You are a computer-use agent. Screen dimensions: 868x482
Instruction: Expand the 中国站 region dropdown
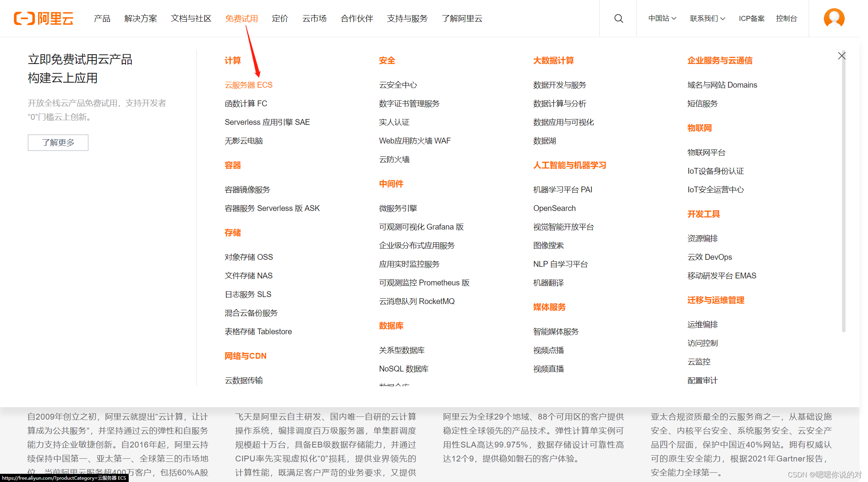[x=662, y=18]
